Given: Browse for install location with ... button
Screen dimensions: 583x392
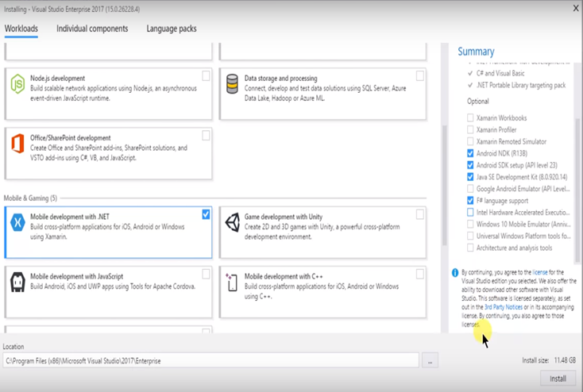Looking at the screenshot, I should tap(430, 361).
